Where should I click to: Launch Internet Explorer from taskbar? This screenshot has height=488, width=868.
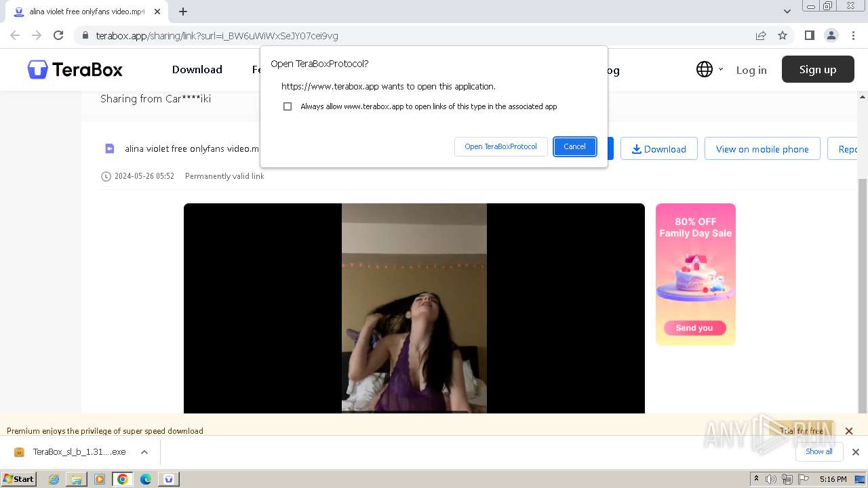pos(54,479)
